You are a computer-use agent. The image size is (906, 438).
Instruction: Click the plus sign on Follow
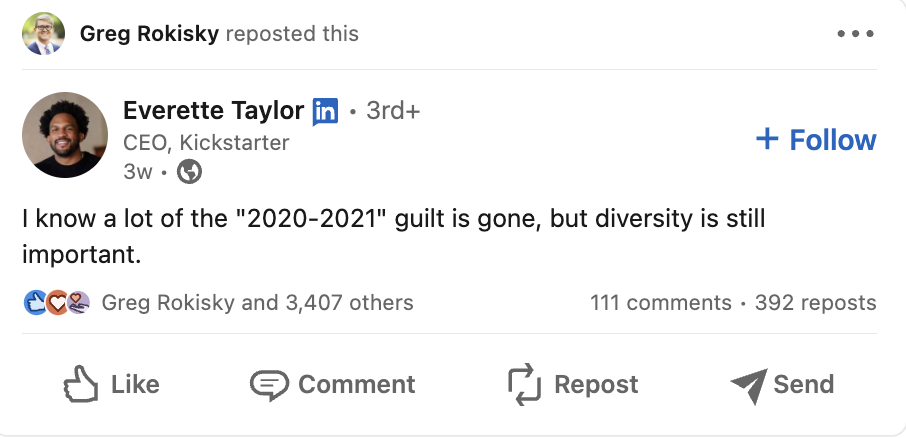(767, 139)
